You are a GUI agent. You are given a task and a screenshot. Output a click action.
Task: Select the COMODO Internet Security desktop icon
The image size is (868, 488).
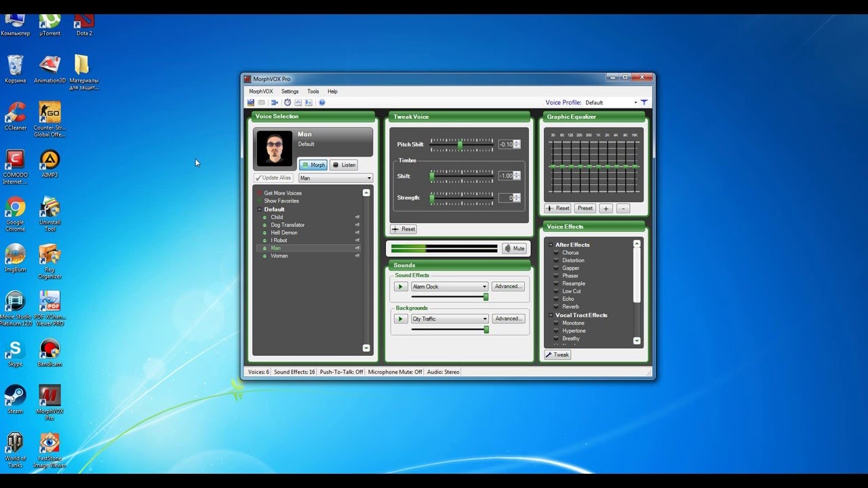point(16,167)
